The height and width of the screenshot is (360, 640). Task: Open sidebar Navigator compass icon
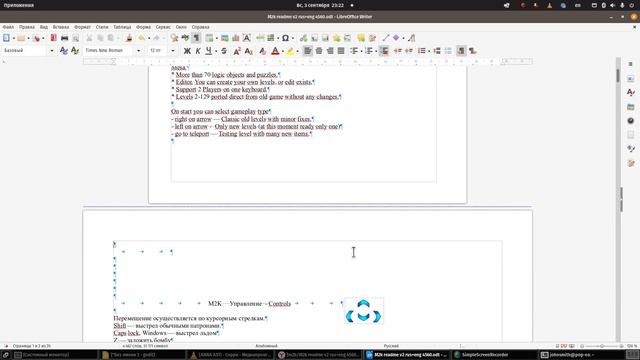631,120
